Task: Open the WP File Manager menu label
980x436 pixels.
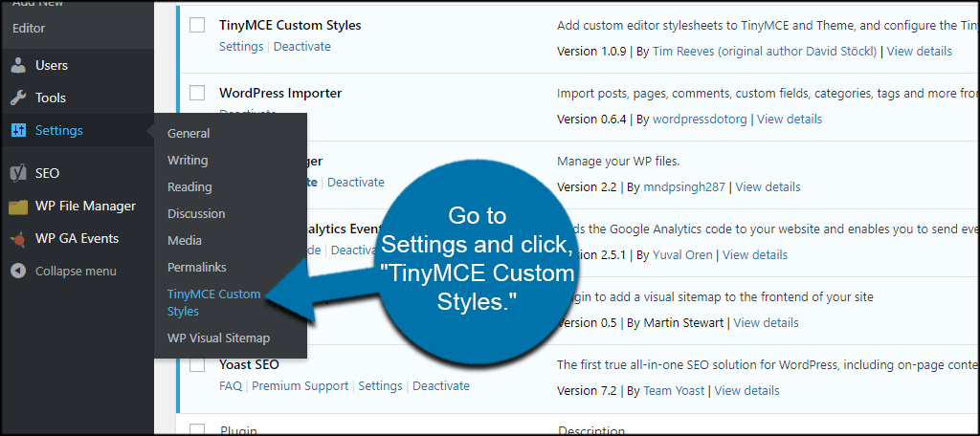Action: pos(85,206)
